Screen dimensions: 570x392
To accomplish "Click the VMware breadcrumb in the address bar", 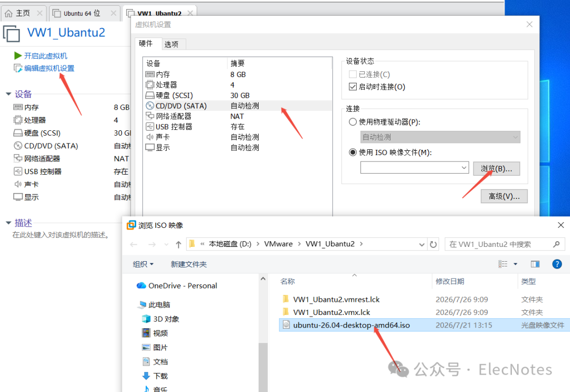I will coord(278,244).
